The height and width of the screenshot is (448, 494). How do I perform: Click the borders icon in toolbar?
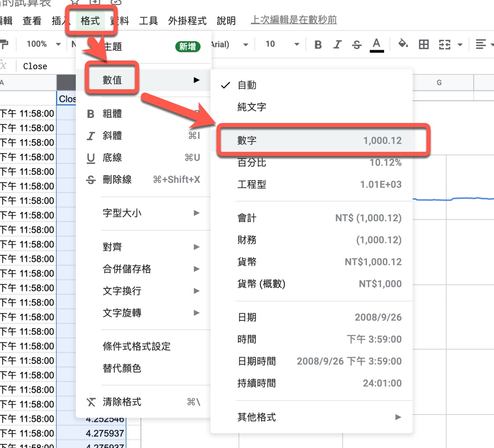pos(424,44)
